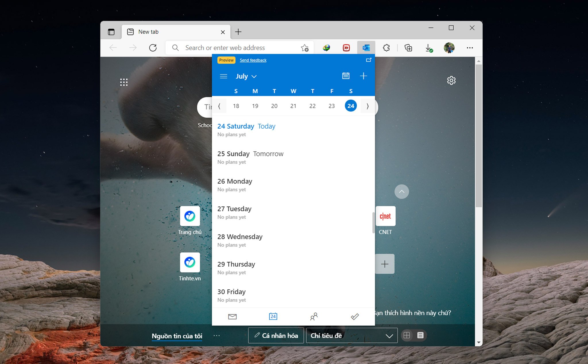Open the calendar agenda view icon
This screenshot has width=588, height=364.
tap(346, 76)
